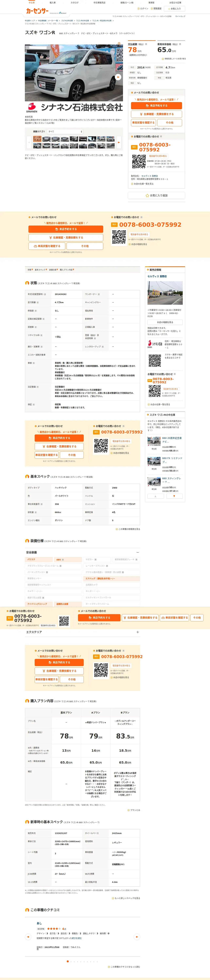Screen dimensions: 210x980
Task: Open スズキの中古車 breadcrumb link
Action: click(x=67, y=21)
